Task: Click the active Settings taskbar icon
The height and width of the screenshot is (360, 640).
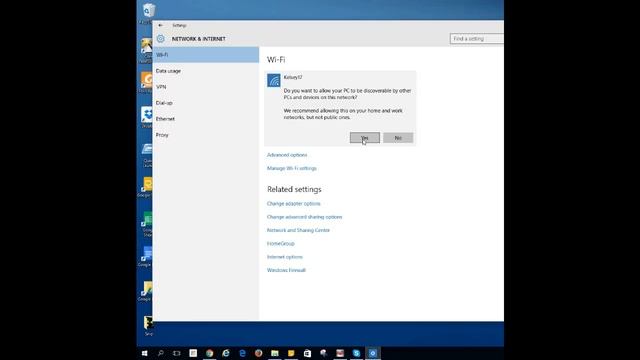Action: (x=373, y=353)
